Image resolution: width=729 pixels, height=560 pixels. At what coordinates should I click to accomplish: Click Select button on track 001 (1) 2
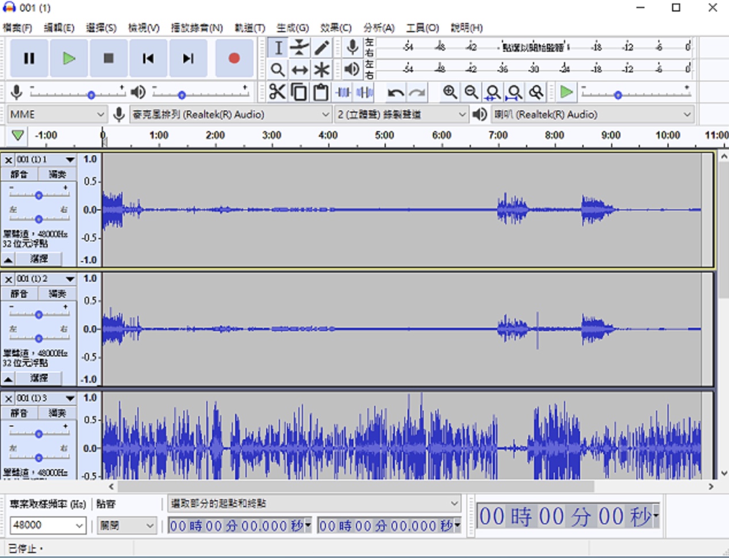click(x=39, y=378)
